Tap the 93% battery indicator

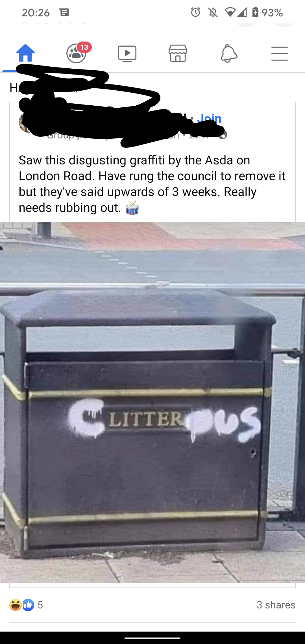267,12
